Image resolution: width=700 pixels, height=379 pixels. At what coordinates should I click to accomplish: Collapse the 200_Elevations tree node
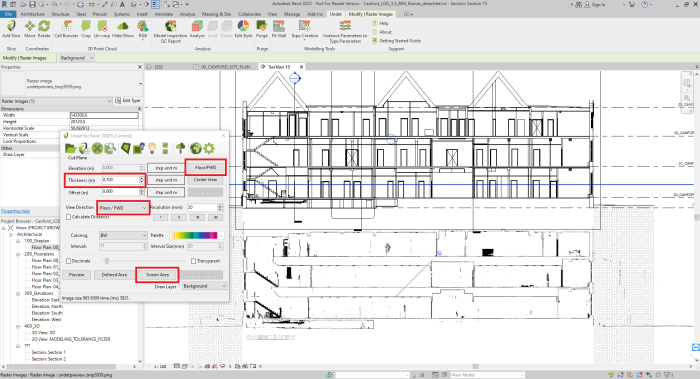[18, 294]
